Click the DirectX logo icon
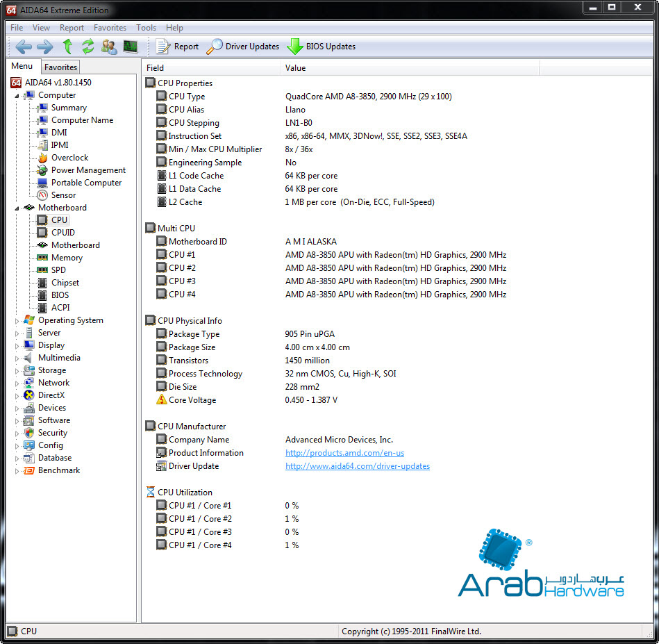This screenshot has height=644, width=659. [x=29, y=395]
